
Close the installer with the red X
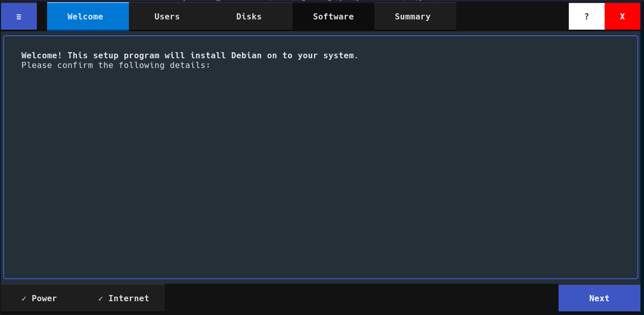pyautogui.click(x=623, y=16)
